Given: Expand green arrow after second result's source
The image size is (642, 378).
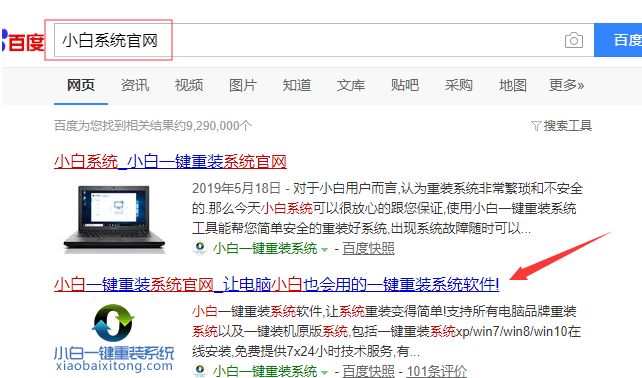Looking at the screenshot, I should click(x=324, y=372).
